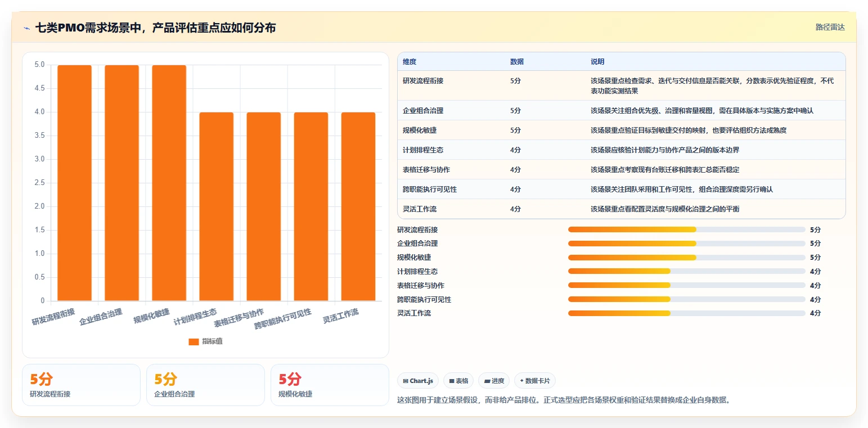Click the 规模化敏捷 progress bar

pos(687,258)
